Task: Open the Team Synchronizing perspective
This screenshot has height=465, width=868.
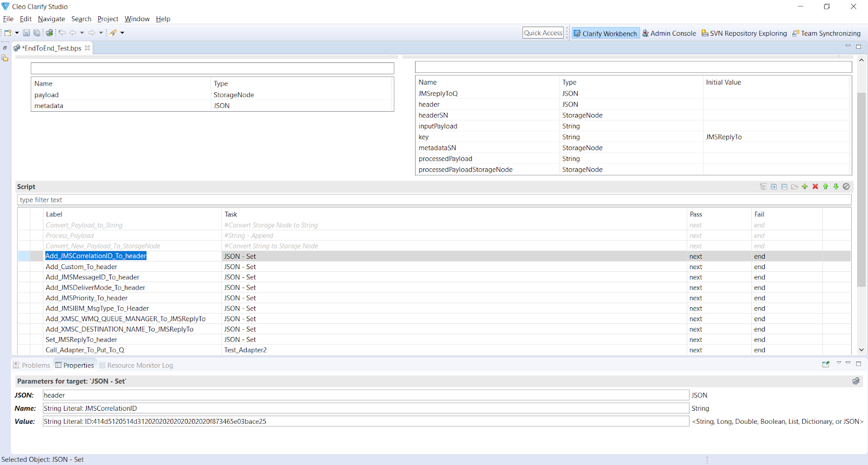Action: pos(826,33)
